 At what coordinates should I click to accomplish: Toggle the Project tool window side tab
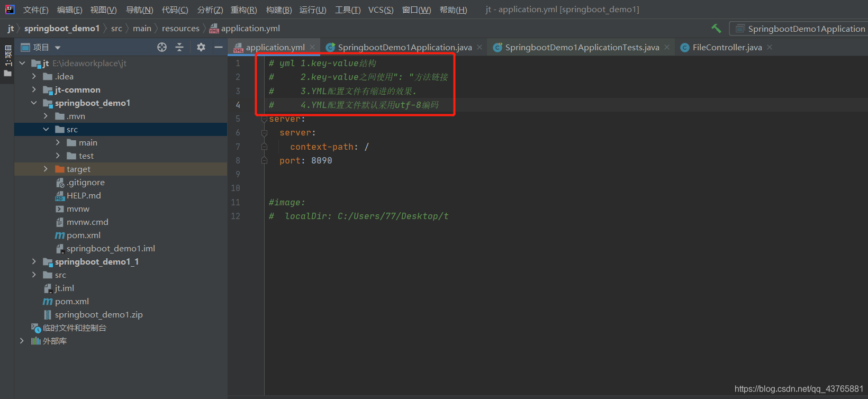pyautogui.click(x=7, y=61)
